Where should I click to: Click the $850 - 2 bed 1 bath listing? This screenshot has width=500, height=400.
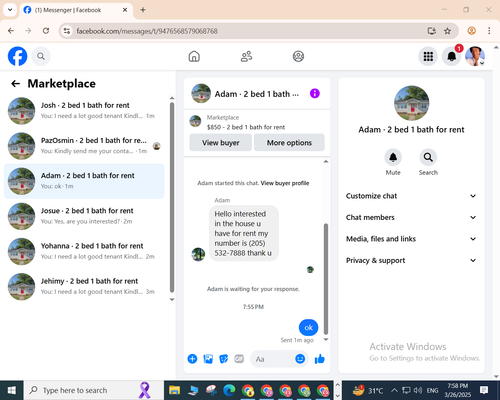(x=246, y=127)
